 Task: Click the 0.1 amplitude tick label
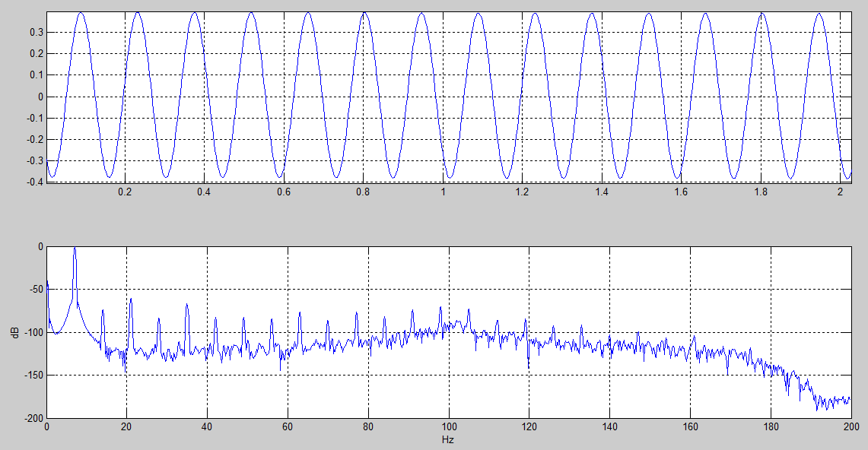tap(37, 75)
